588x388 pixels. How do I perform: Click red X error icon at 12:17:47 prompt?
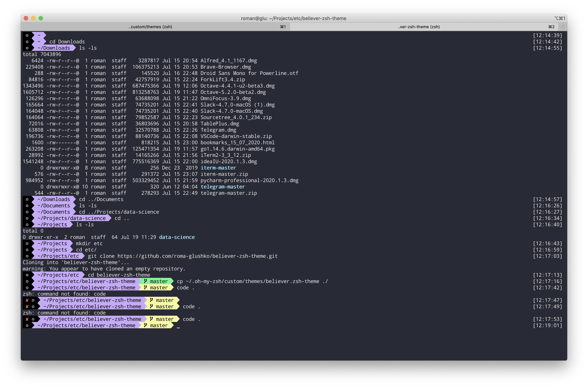coord(27,300)
